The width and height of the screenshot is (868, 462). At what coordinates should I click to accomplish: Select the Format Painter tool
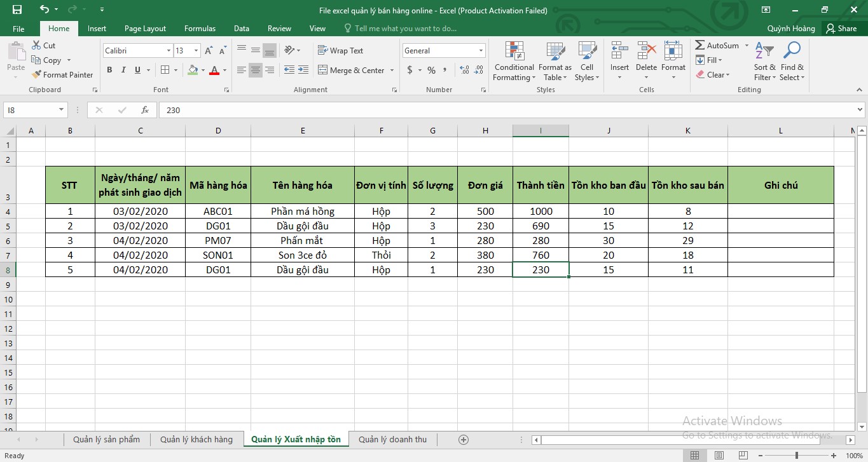click(x=62, y=74)
